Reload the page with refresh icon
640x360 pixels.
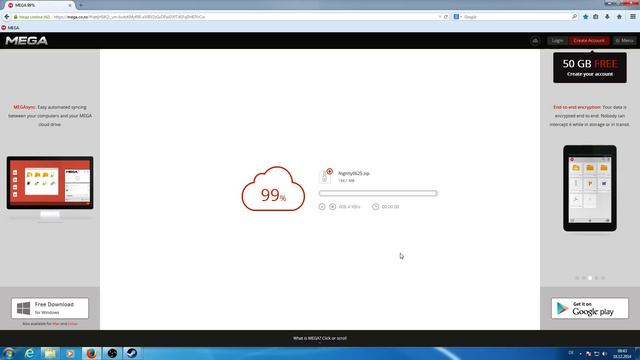point(446,17)
